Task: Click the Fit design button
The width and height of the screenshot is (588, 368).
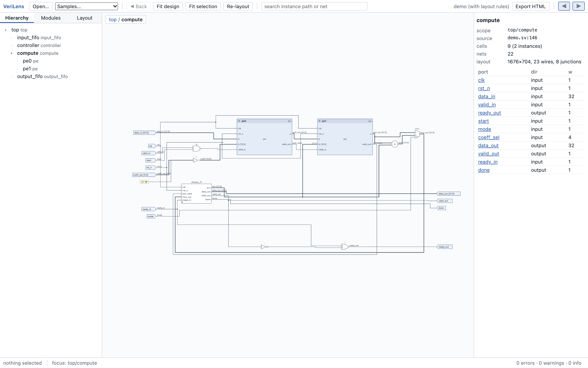Action: click(168, 6)
